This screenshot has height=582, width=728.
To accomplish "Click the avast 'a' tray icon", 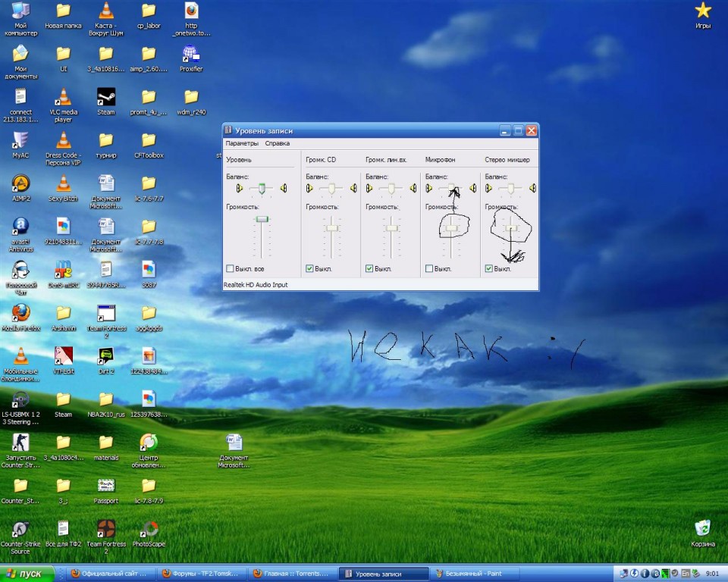I will coord(655,574).
